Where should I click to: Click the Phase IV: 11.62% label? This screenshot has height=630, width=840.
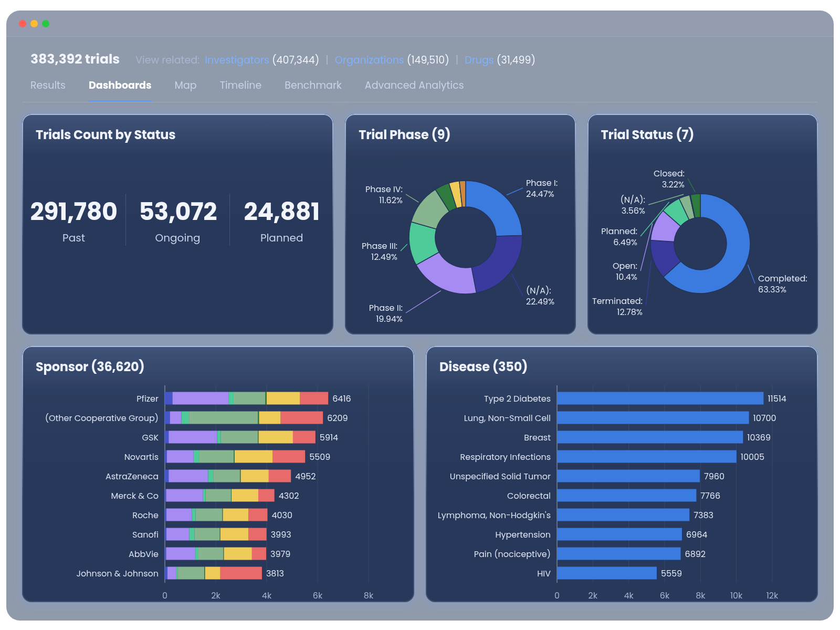pyautogui.click(x=384, y=195)
